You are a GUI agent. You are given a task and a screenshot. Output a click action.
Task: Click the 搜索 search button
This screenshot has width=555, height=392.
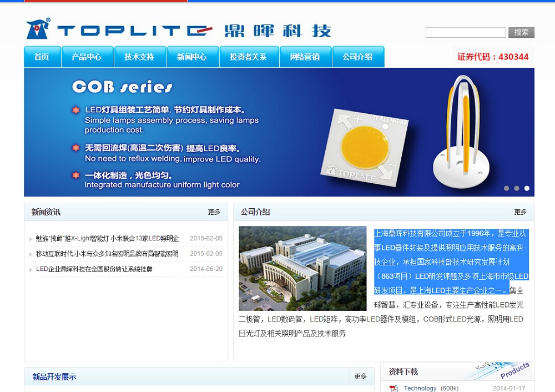(521, 32)
